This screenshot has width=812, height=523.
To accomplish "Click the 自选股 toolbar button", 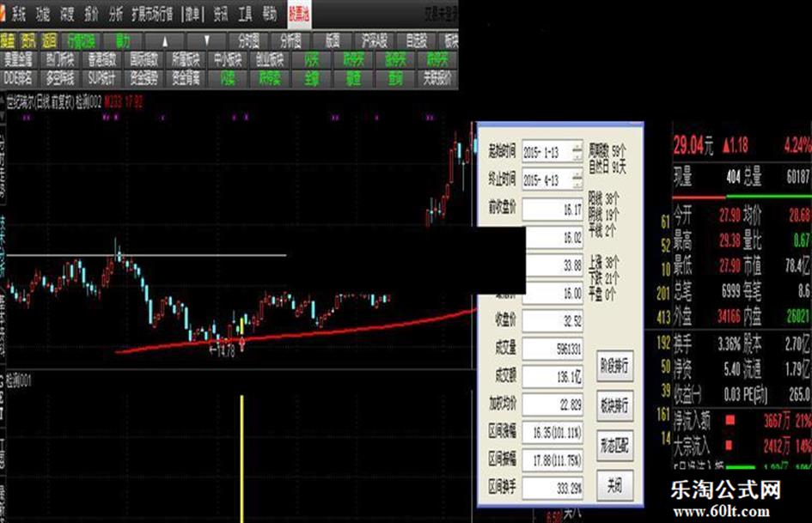I will [417, 41].
